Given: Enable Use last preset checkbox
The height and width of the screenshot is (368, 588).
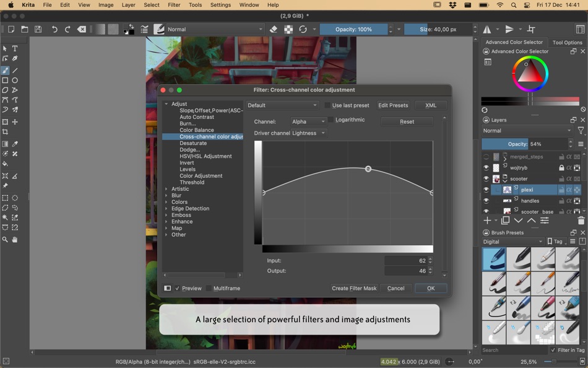Looking at the screenshot, I should (327, 105).
